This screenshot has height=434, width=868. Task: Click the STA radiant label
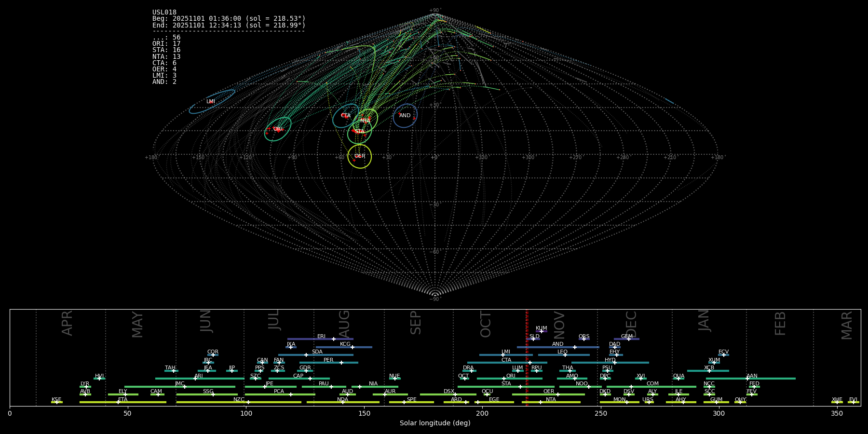pos(360,132)
